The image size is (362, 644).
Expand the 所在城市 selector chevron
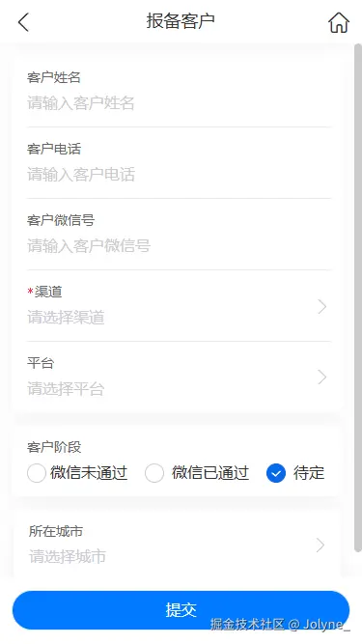pyautogui.click(x=320, y=545)
